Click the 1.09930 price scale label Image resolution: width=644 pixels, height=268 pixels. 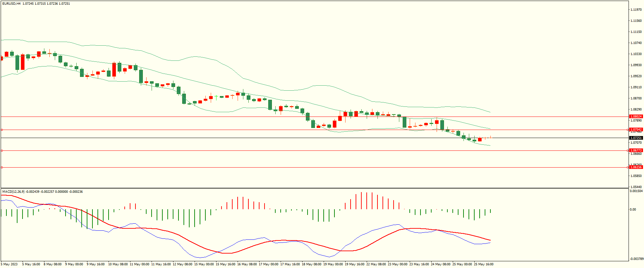636,65
